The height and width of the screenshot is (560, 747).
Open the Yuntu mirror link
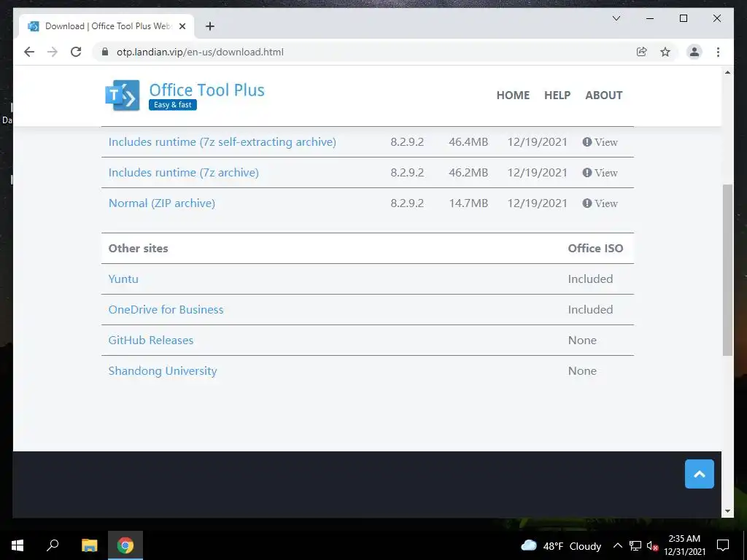(123, 279)
